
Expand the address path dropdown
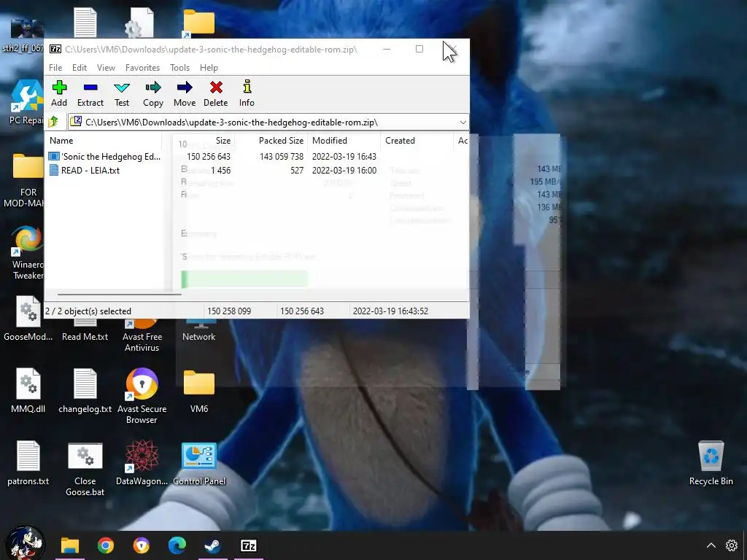[x=462, y=122]
